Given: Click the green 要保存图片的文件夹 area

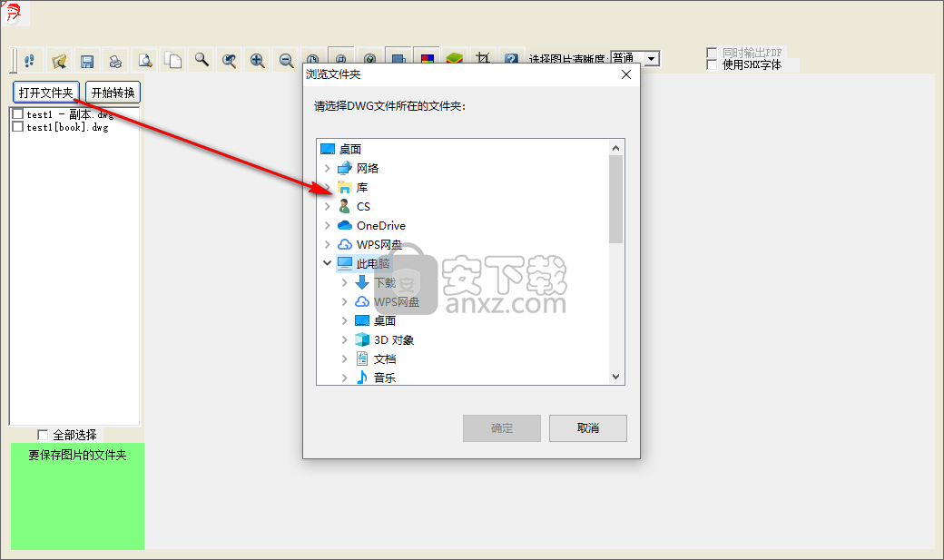Looking at the screenshot, I should pos(78,496).
